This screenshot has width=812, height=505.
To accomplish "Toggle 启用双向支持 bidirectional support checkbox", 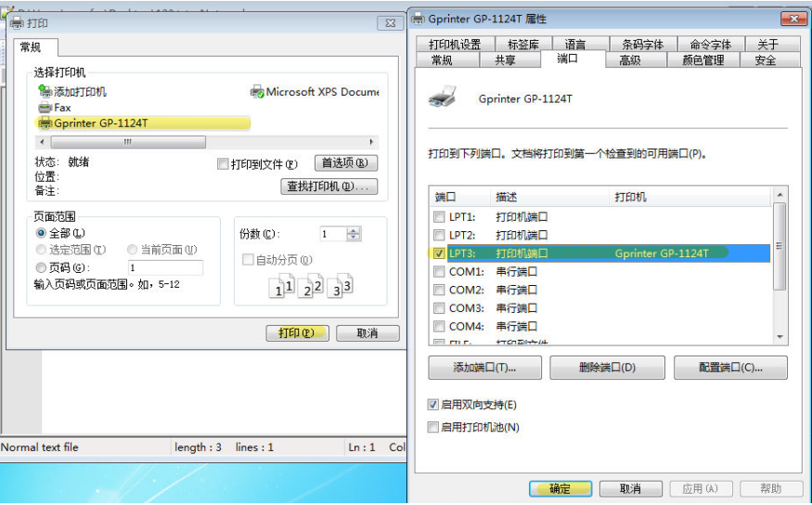I will coord(433,405).
